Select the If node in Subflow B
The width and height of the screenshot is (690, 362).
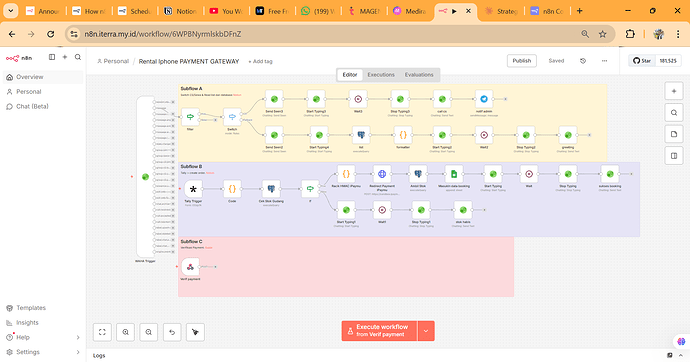click(x=310, y=189)
